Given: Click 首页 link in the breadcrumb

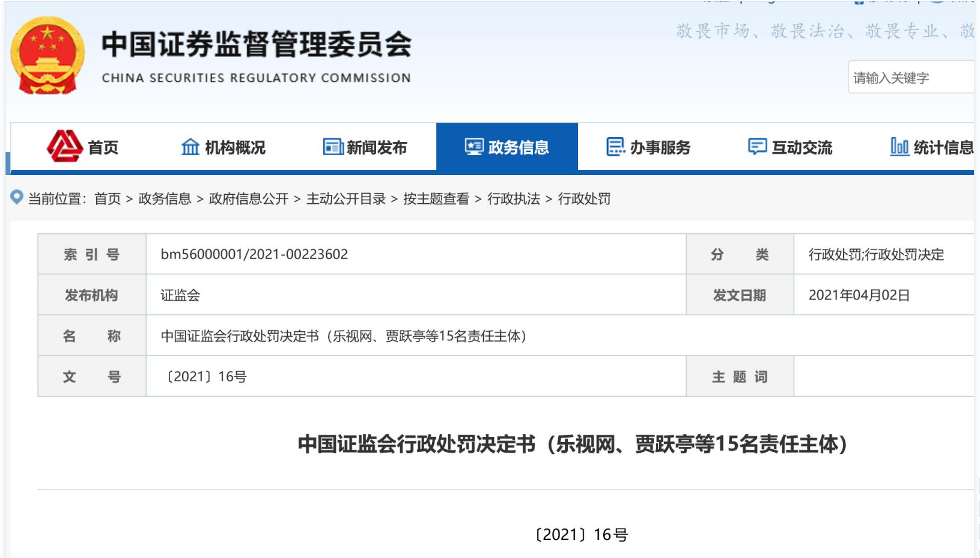Looking at the screenshot, I should (108, 199).
